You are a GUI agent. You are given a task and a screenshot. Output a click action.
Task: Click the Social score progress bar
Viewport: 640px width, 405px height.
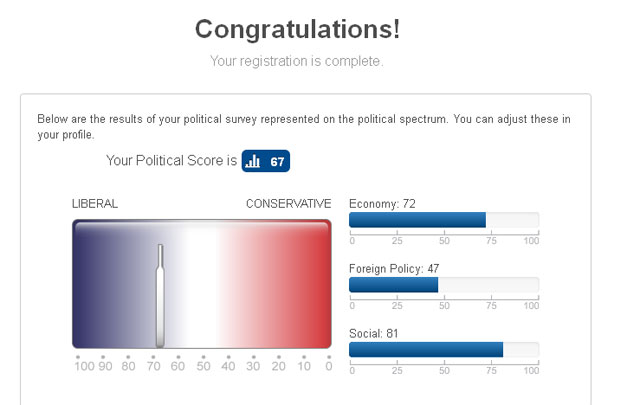[x=443, y=349]
